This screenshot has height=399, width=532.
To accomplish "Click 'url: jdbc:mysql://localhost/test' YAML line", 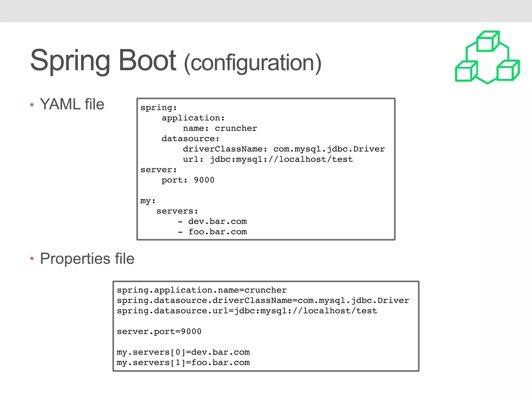I will pos(268,159).
